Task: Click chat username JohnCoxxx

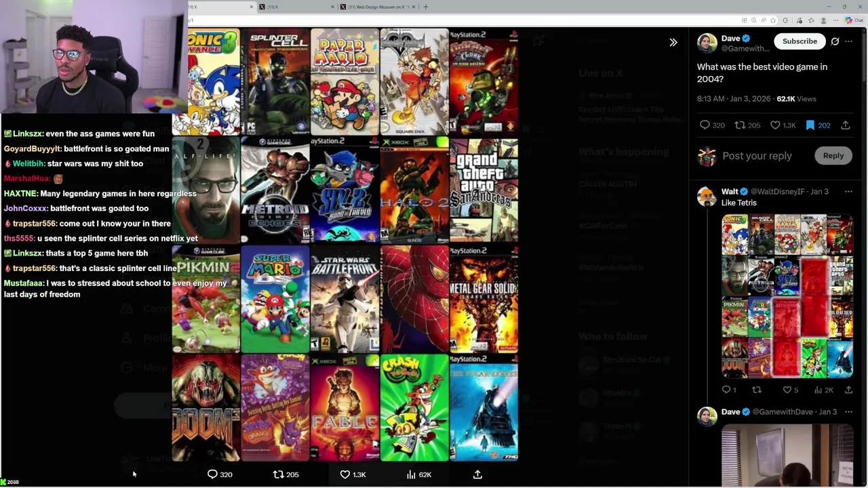Action: [x=25, y=209]
